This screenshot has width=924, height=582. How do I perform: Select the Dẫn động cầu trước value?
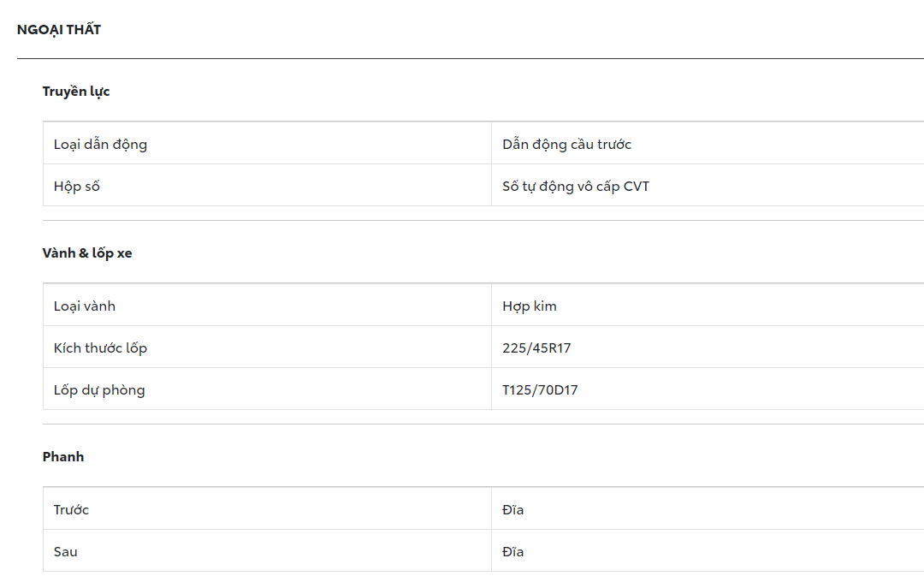pos(566,145)
